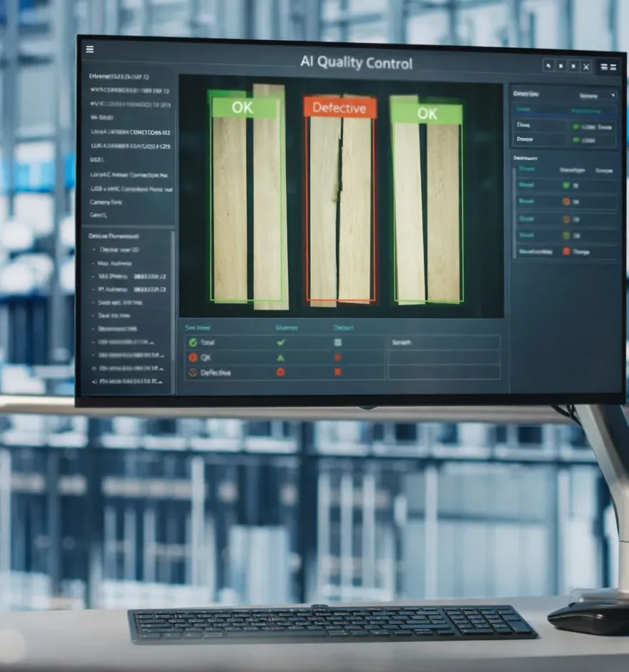629x672 pixels.
Task: Toggle the checkbox in the Total row Defect column
Action: click(x=338, y=342)
